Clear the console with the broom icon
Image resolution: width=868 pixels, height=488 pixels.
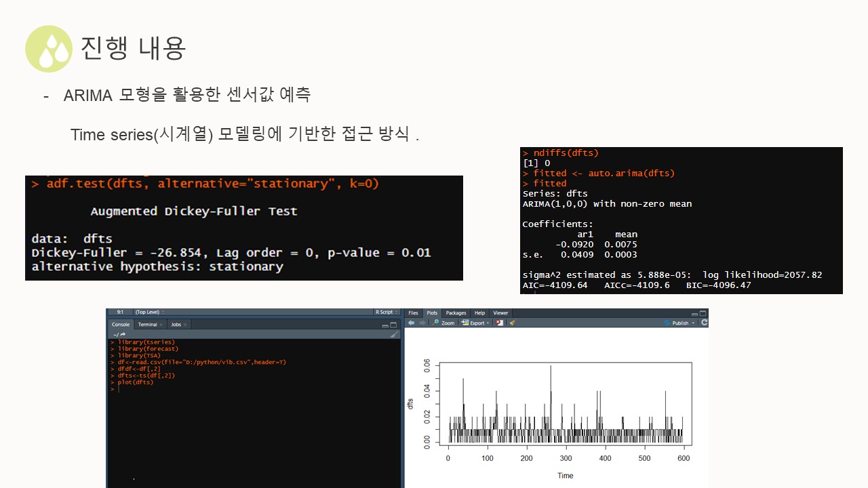pyautogui.click(x=394, y=334)
